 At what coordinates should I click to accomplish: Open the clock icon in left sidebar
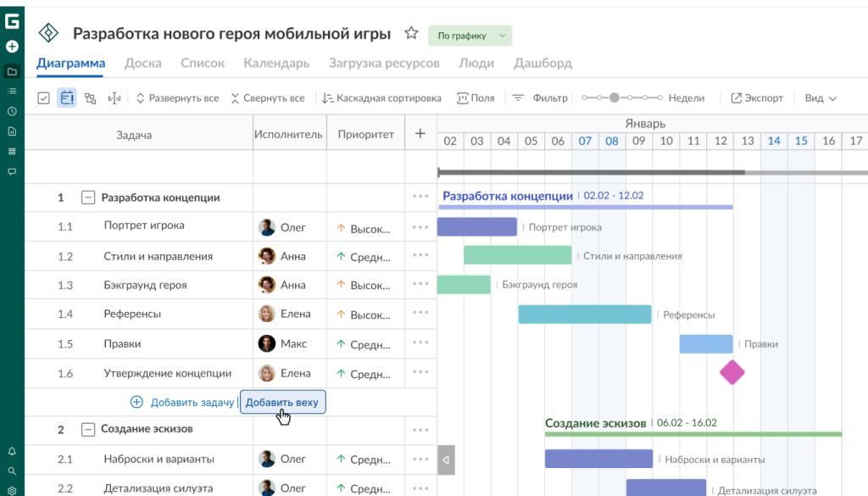point(12,111)
